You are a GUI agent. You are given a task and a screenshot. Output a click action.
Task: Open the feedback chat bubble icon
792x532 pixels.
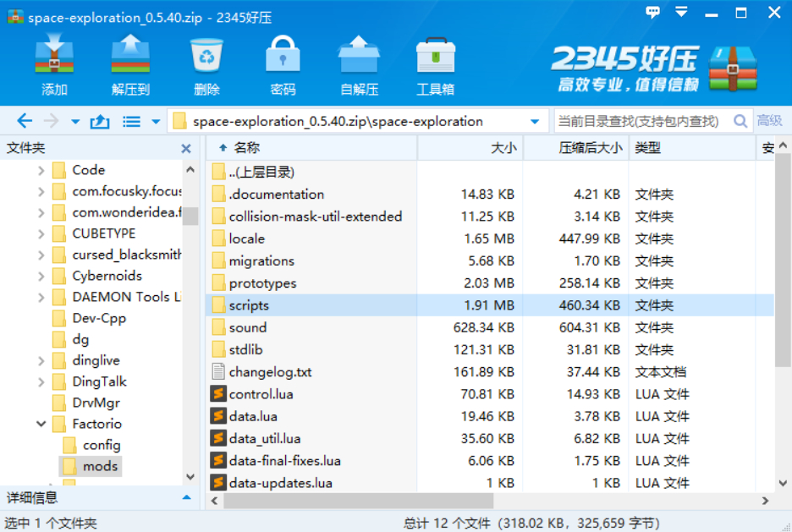pyautogui.click(x=652, y=12)
